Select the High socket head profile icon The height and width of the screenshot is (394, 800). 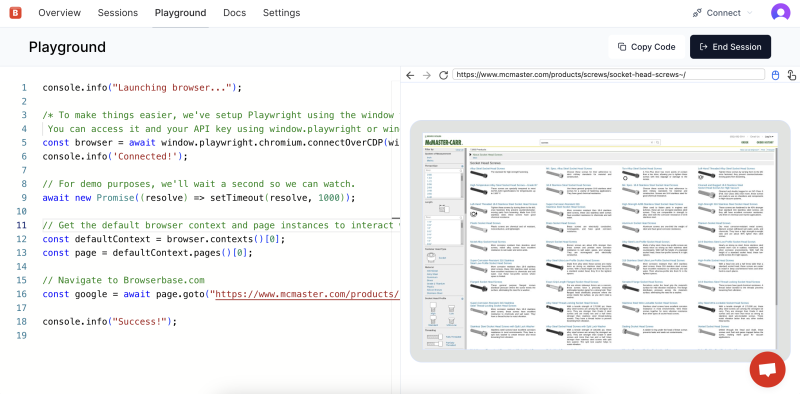point(433,308)
